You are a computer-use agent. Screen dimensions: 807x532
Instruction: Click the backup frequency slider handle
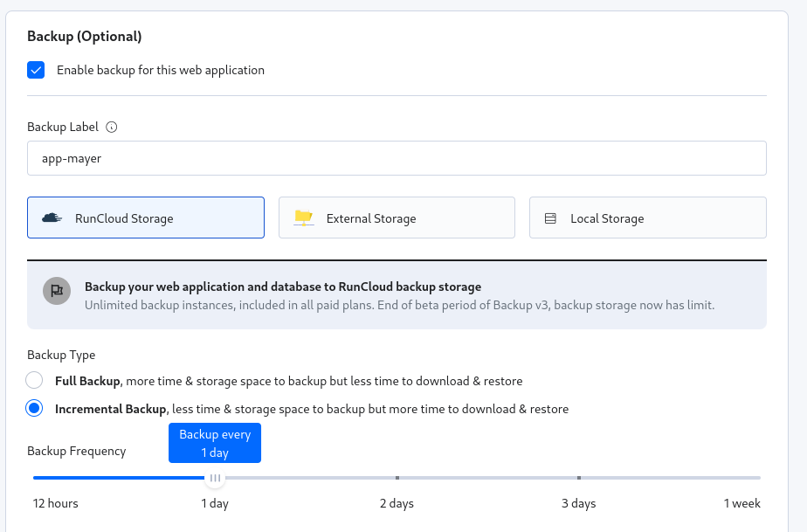point(215,478)
